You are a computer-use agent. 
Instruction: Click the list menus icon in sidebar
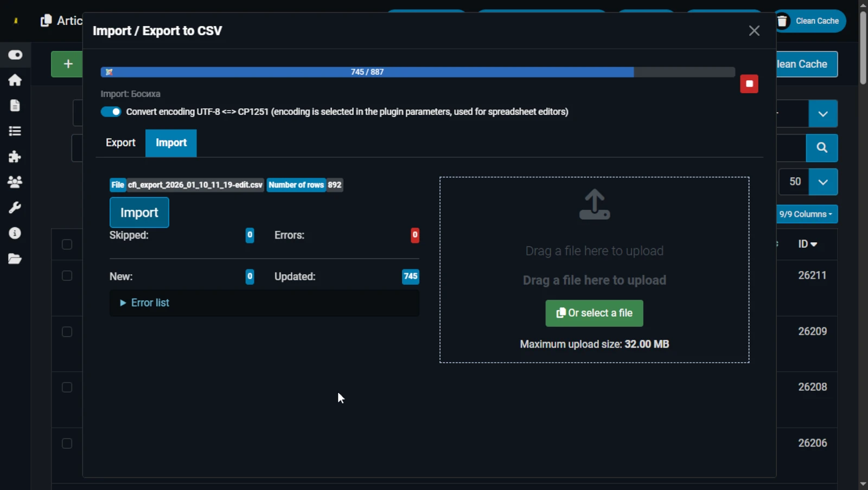pos(15,131)
